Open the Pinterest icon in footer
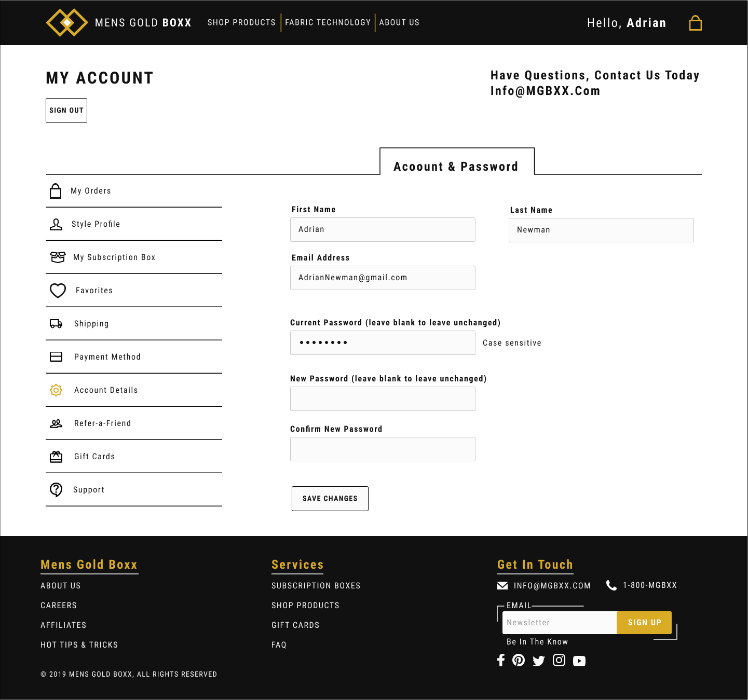The width and height of the screenshot is (748, 700). pos(519,660)
